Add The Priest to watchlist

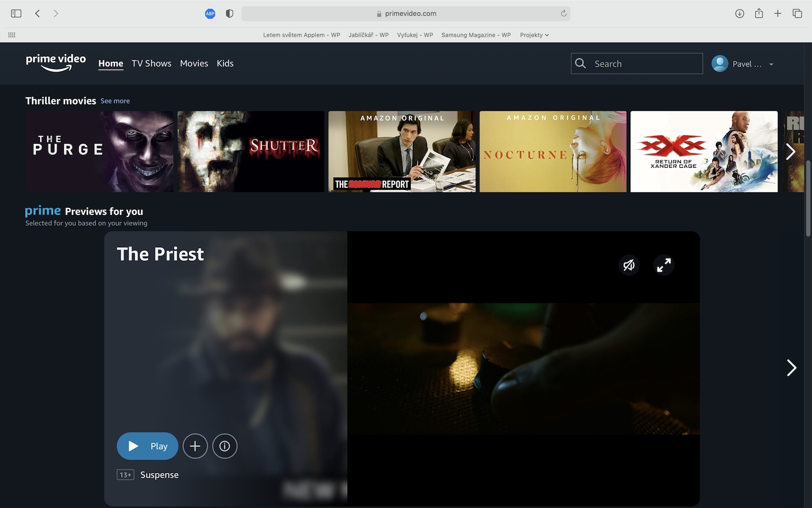coord(195,446)
